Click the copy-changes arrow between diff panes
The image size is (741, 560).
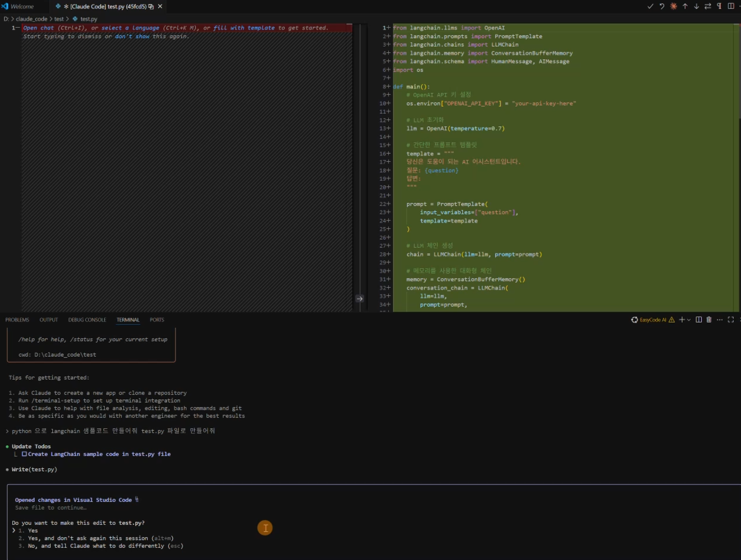tap(359, 298)
